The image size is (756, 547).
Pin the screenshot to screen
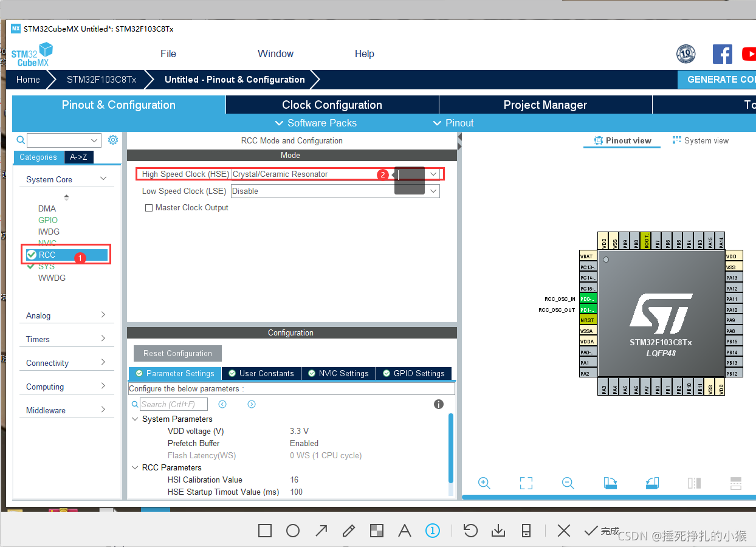[x=526, y=531]
